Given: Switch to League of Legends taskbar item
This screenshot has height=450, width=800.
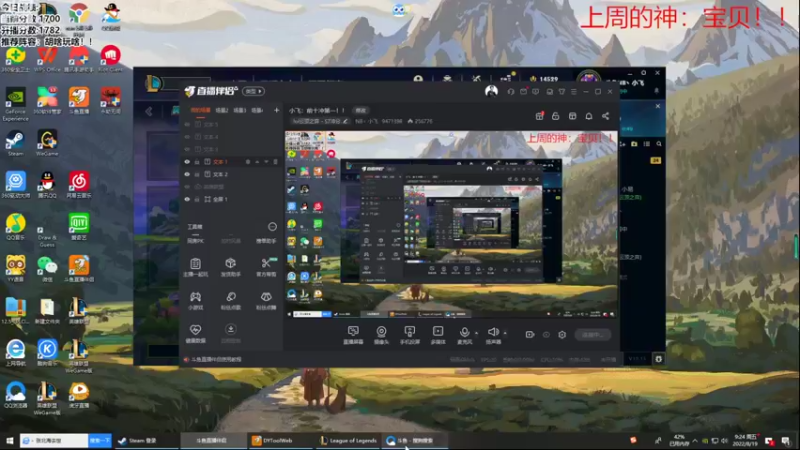Looking at the screenshot, I should coord(349,440).
